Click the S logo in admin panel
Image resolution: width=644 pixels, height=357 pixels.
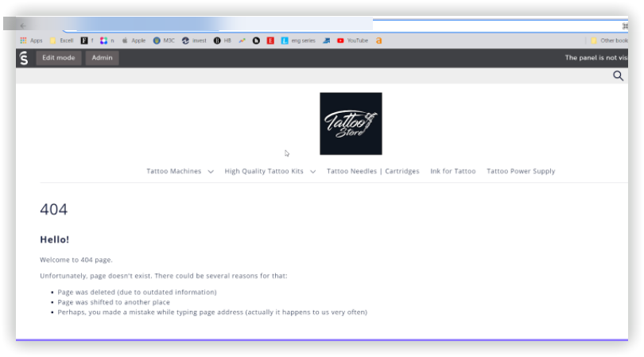pos(24,58)
